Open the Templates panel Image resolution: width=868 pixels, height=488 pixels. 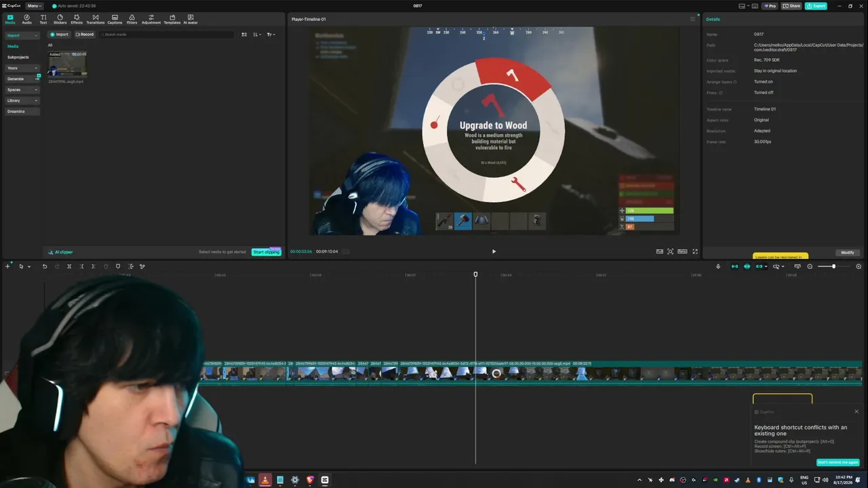pyautogui.click(x=172, y=19)
